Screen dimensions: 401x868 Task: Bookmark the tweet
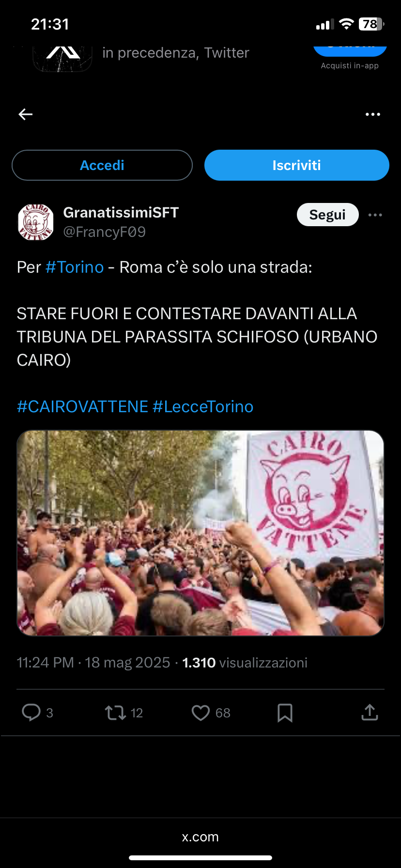pos(285,713)
